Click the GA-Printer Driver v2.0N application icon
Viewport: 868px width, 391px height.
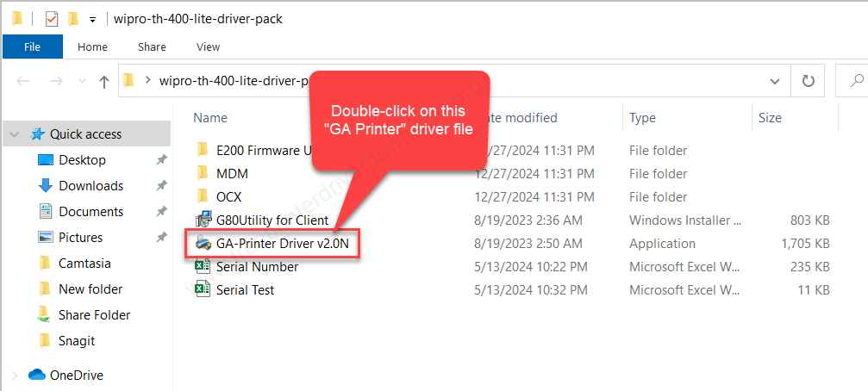203,244
